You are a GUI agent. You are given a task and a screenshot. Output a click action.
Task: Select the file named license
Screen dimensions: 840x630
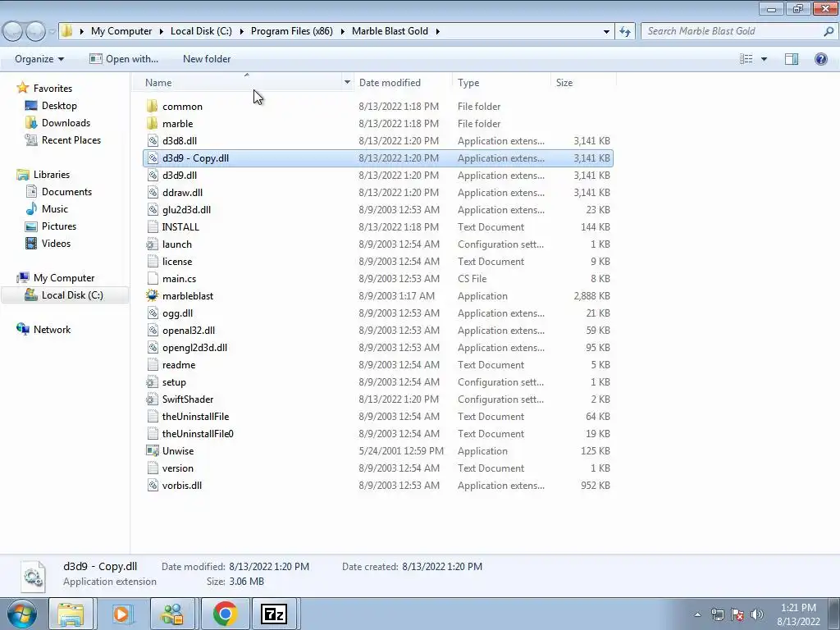(x=177, y=262)
